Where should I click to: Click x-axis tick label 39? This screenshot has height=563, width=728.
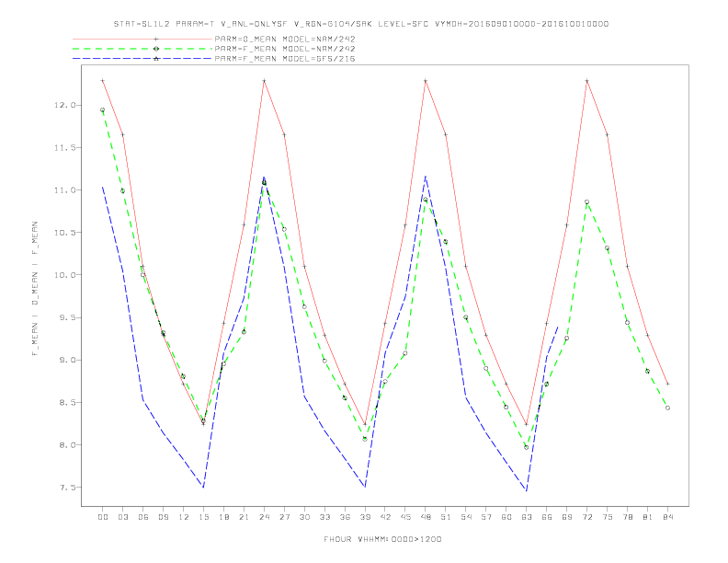coord(365,517)
